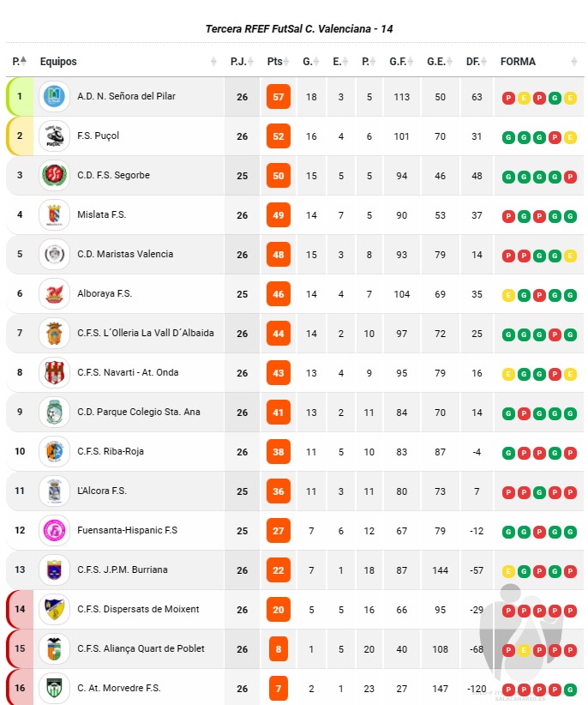Click the C.F.S. Navarti - At. Onda crest
This screenshot has width=588, height=705.
click(x=54, y=373)
